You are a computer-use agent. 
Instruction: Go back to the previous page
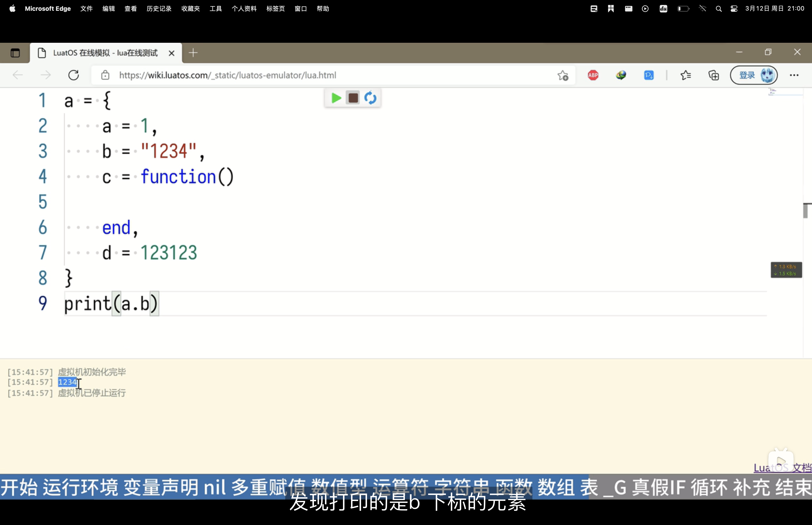point(18,75)
